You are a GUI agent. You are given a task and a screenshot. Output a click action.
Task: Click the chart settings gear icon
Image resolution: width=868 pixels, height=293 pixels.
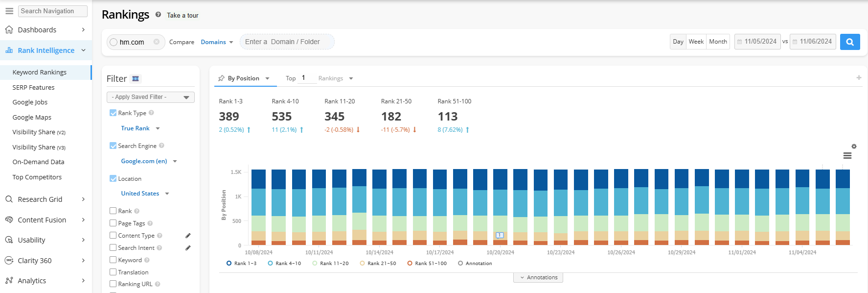[x=854, y=146]
